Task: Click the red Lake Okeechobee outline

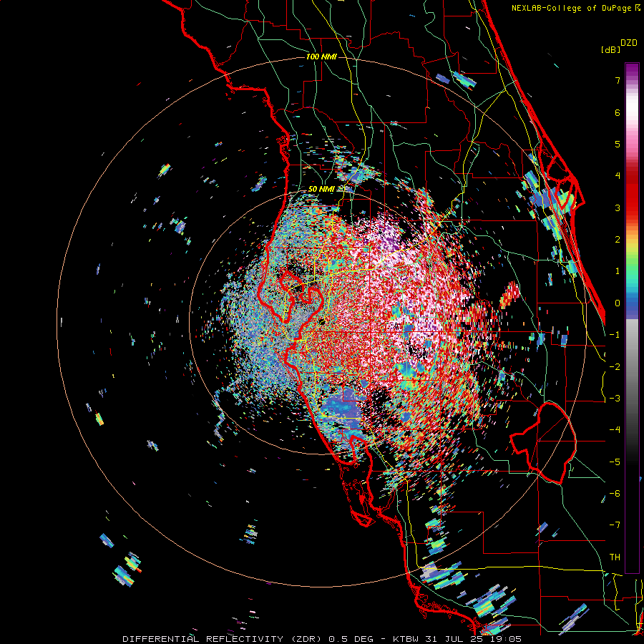Action: click(543, 443)
